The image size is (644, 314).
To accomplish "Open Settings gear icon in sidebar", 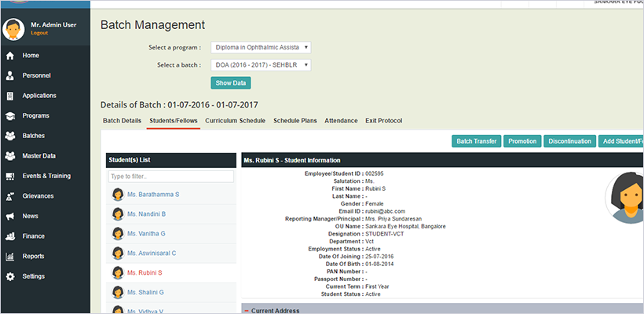I will [10, 276].
